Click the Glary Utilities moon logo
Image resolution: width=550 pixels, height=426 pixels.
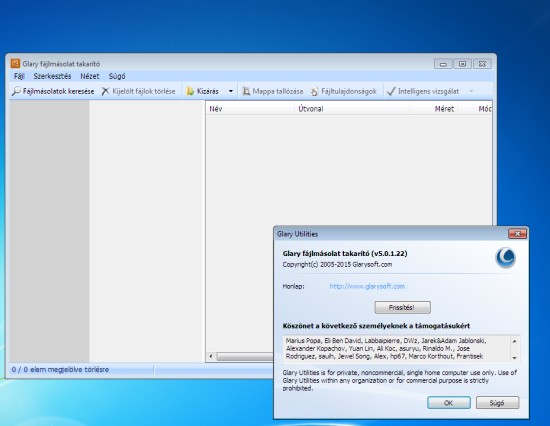pyautogui.click(x=505, y=258)
